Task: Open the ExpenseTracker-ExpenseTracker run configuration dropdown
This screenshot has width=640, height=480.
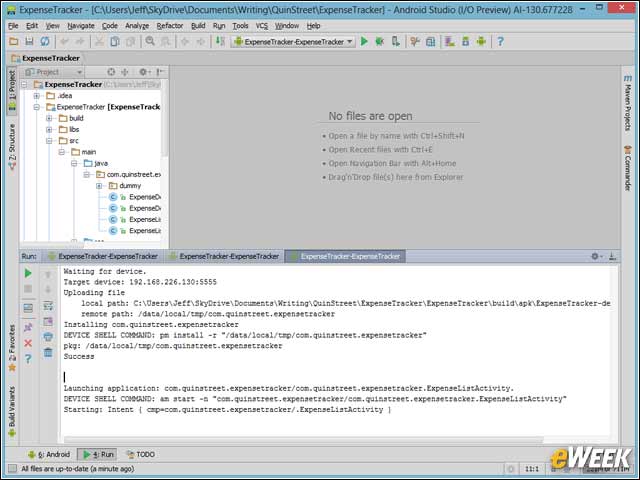Action: tap(293, 42)
